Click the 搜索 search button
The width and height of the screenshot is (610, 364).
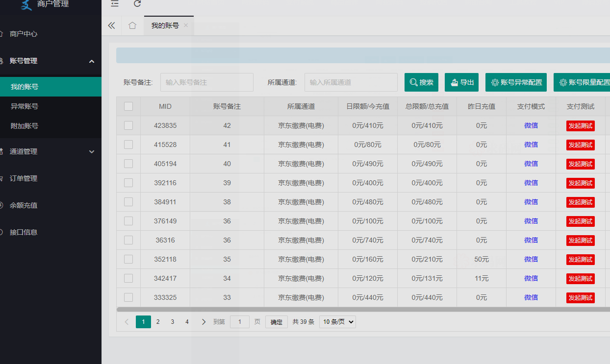point(421,82)
